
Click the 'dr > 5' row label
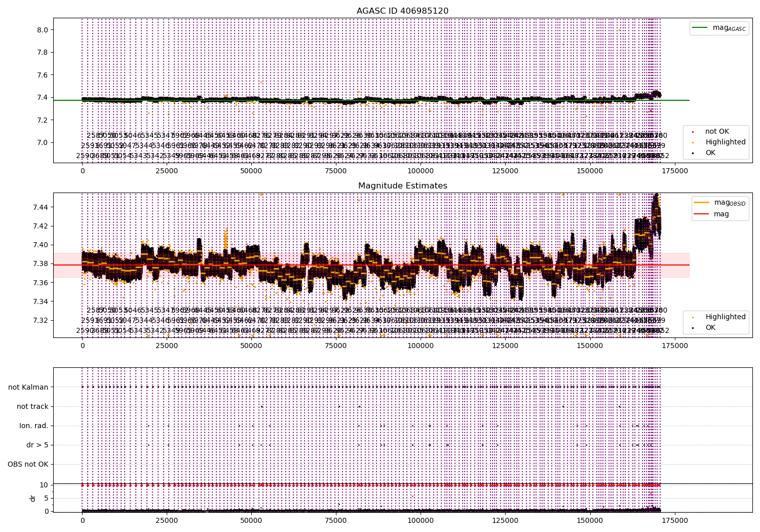[x=37, y=445]
